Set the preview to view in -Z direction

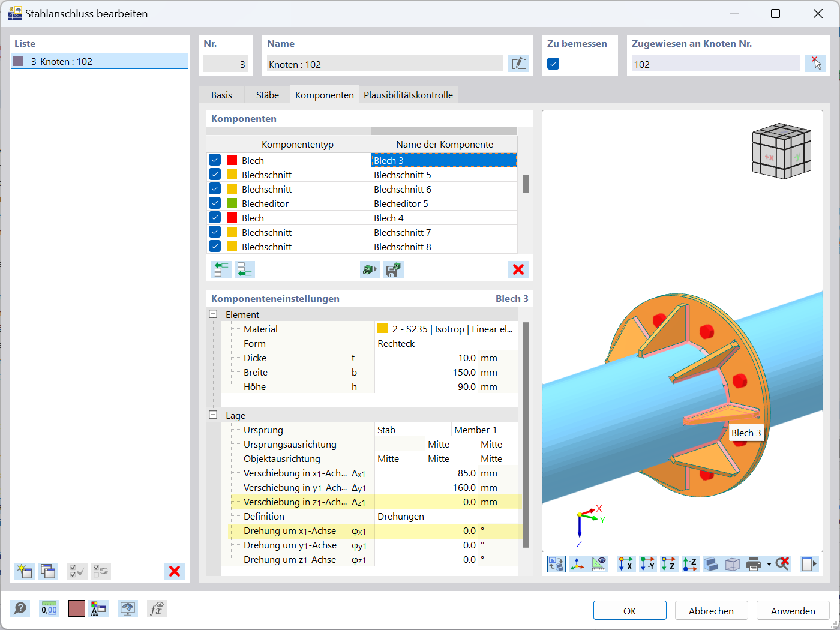pyautogui.click(x=690, y=564)
